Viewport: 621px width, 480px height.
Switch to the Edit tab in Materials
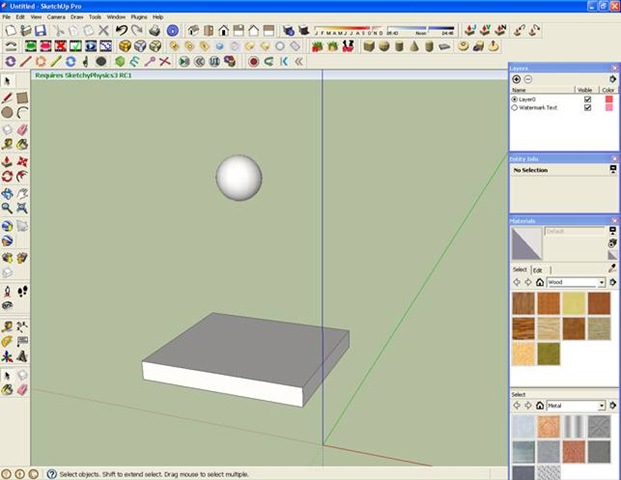point(537,270)
